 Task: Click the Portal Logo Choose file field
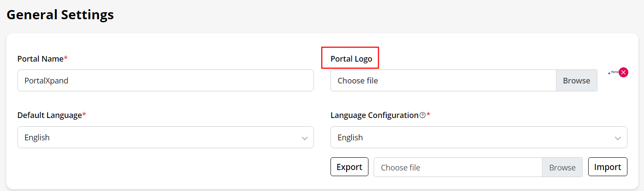(x=443, y=80)
